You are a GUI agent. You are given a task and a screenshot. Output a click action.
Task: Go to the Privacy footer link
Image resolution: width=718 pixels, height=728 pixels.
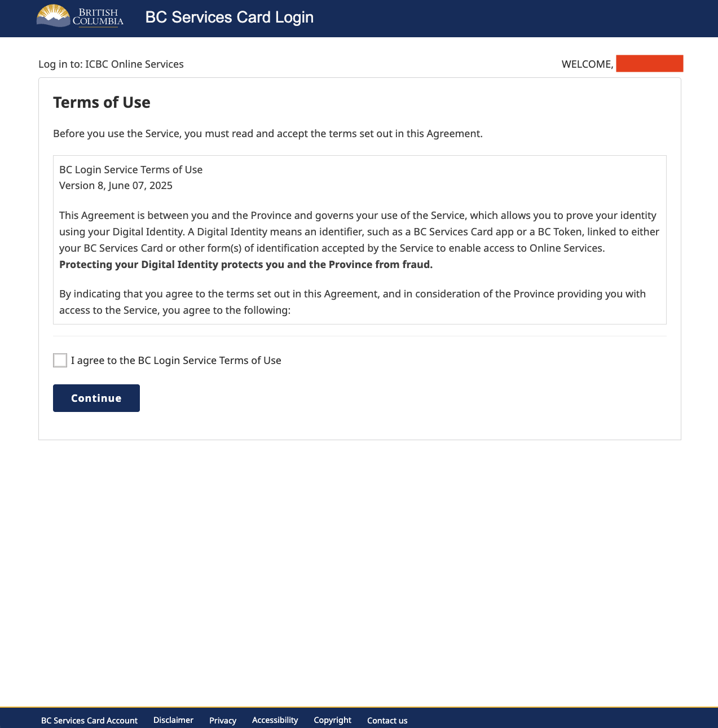223,720
